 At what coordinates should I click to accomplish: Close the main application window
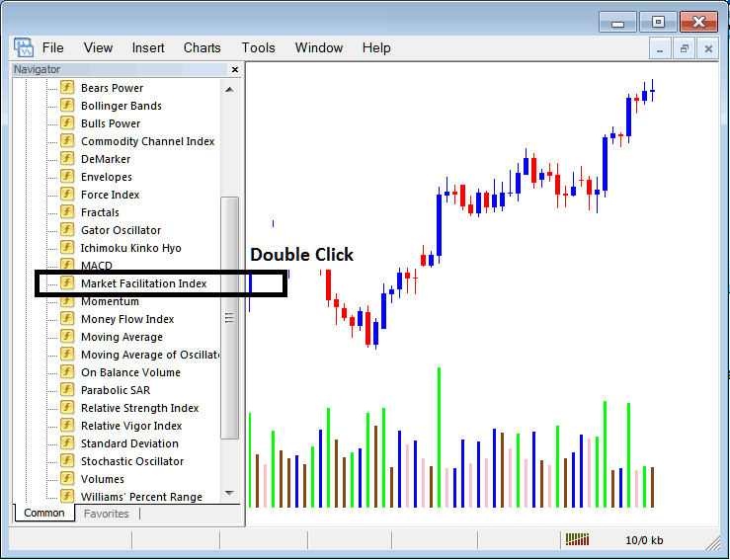click(698, 22)
